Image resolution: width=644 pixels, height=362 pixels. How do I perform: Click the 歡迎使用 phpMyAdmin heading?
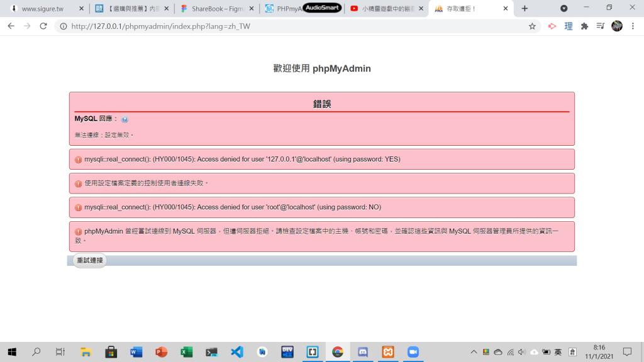click(322, 69)
